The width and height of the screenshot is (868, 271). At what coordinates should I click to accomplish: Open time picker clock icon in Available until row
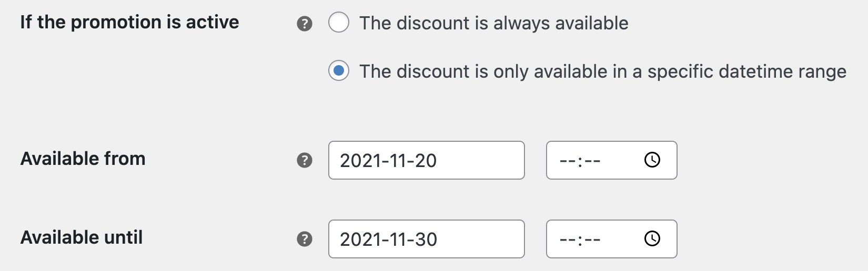click(x=652, y=238)
